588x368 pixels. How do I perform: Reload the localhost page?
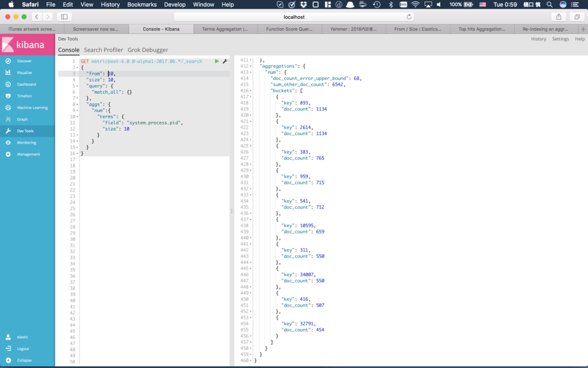(x=409, y=17)
